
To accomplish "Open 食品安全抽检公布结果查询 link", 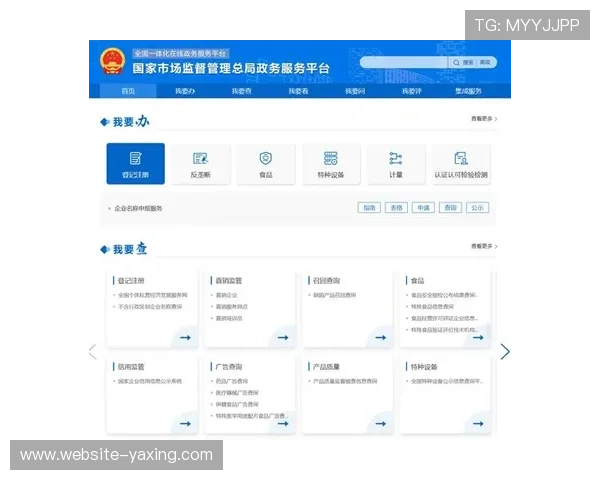I will (444, 295).
